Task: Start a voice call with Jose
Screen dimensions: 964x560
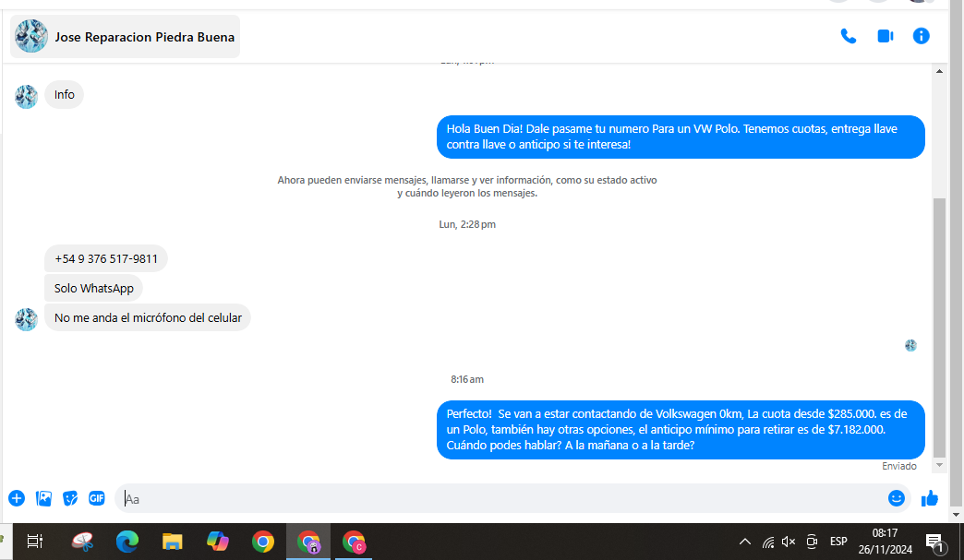Action: click(849, 36)
